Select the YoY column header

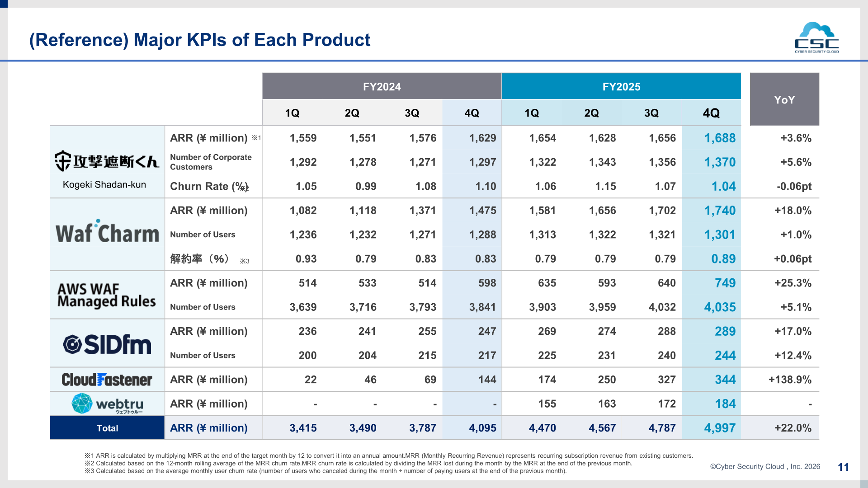(x=784, y=99)
